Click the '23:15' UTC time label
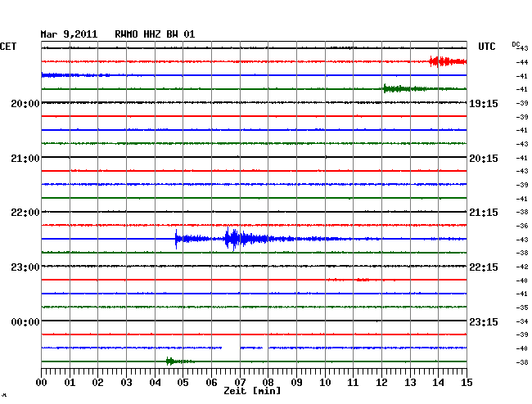This screenshot has height=404, width=532. click(x=484, y=322)
